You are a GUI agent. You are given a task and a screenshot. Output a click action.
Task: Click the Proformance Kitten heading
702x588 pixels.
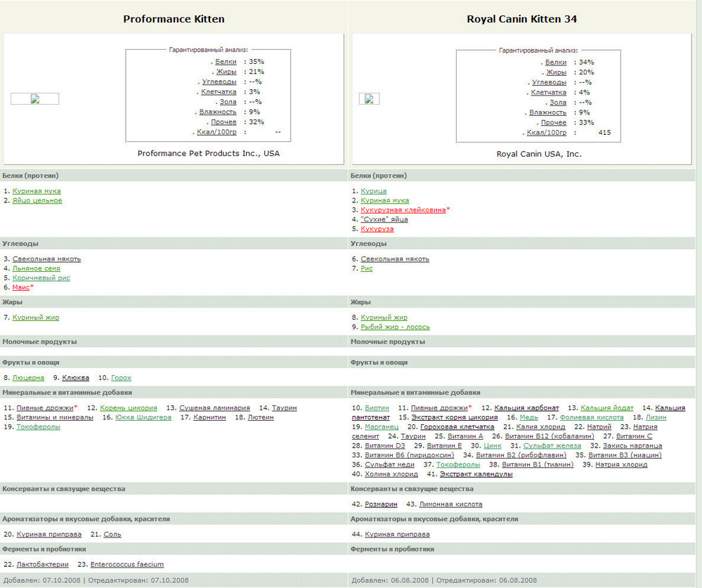click(x=174, y=19)
